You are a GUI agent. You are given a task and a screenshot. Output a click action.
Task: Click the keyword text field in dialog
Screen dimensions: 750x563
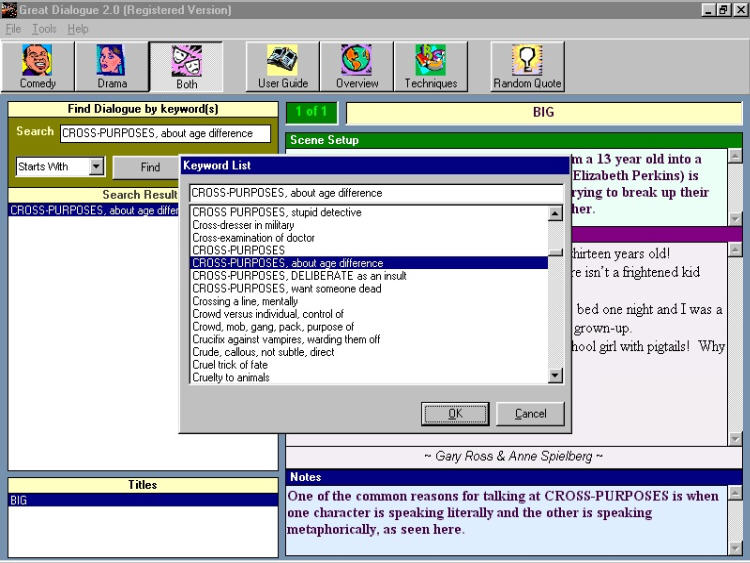[x=376, y=193]
